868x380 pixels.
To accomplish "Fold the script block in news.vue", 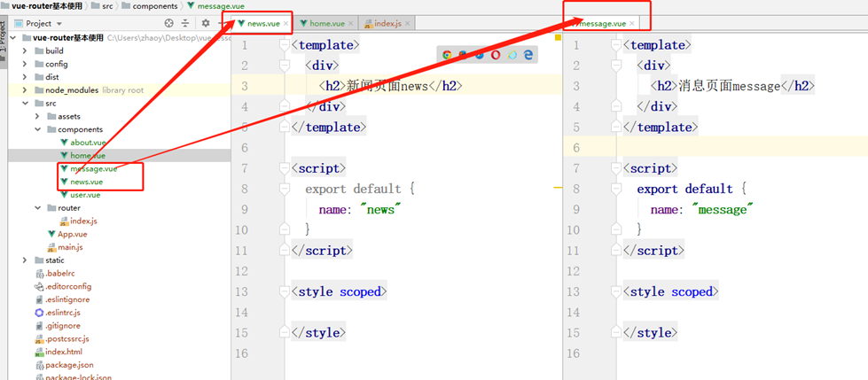I will [285, 168].
